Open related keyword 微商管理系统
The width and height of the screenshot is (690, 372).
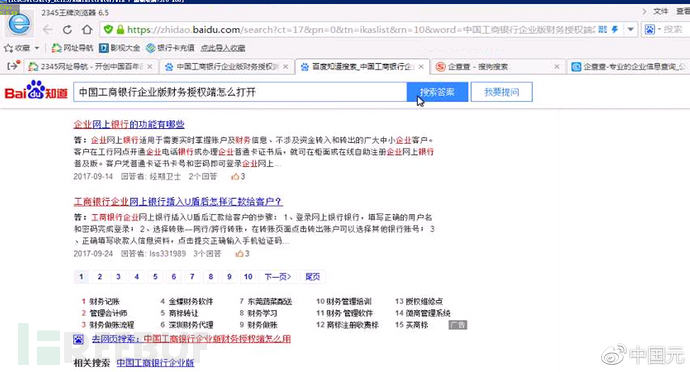(x=428, y=313)
